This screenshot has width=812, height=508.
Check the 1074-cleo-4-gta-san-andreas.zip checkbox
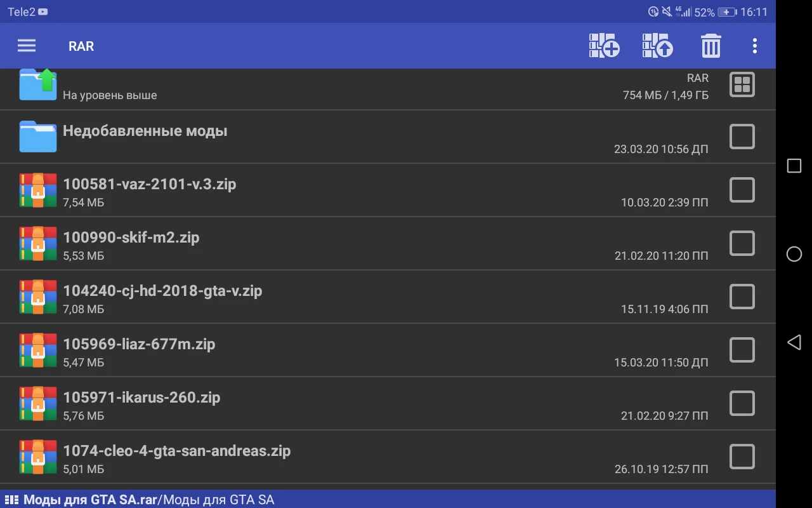tap(742, 457)
